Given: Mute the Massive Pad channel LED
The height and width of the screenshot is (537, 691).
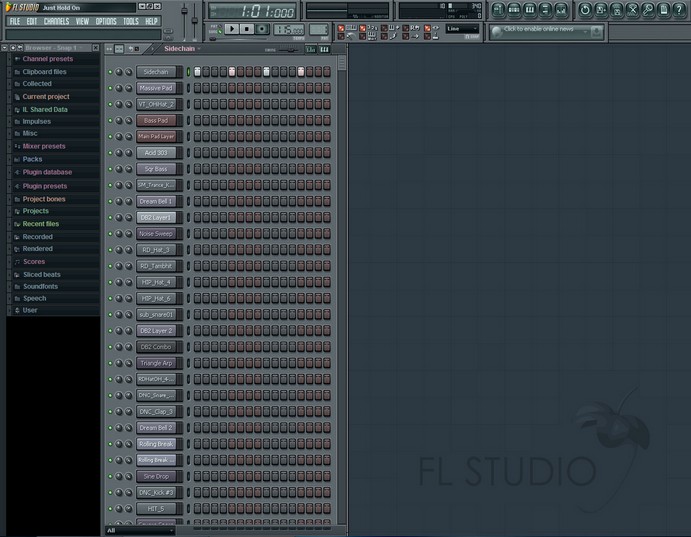Looking at the screenshot, I should coord(110,88).
